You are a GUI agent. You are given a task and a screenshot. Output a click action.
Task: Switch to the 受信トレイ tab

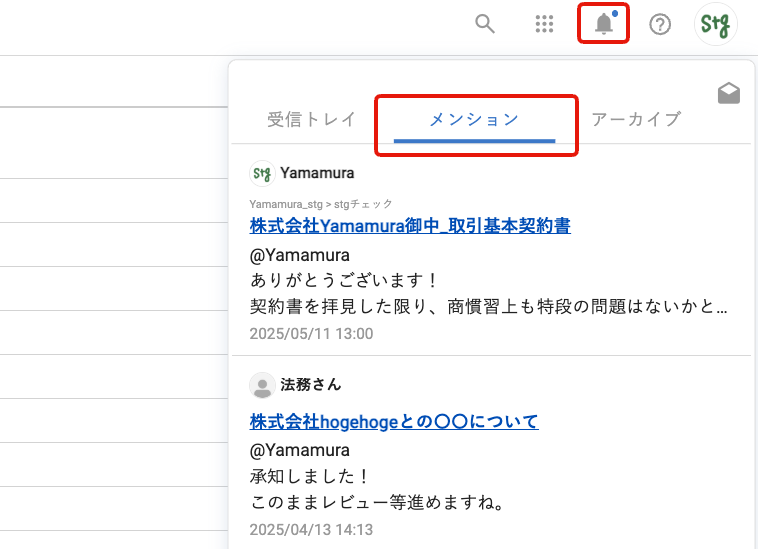coord(311,119)
